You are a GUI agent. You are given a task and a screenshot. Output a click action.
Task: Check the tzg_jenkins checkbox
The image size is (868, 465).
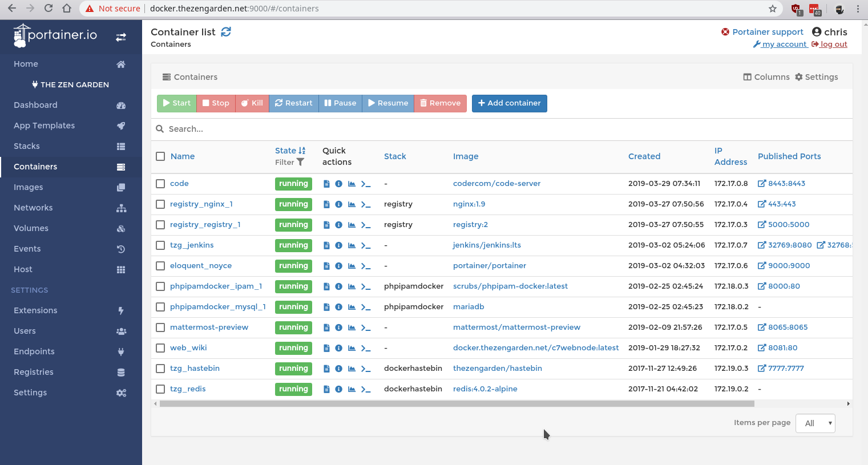pyautogui.click(x=160, y=245)
